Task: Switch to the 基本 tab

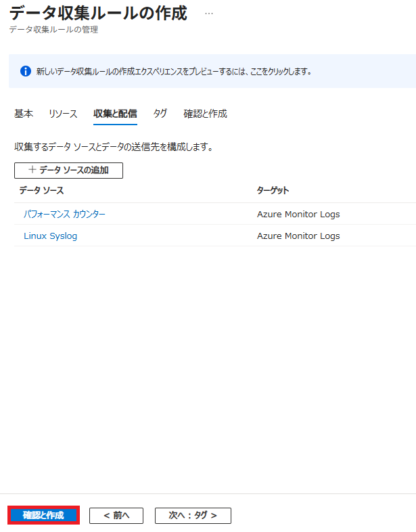Action: [23, 114]
